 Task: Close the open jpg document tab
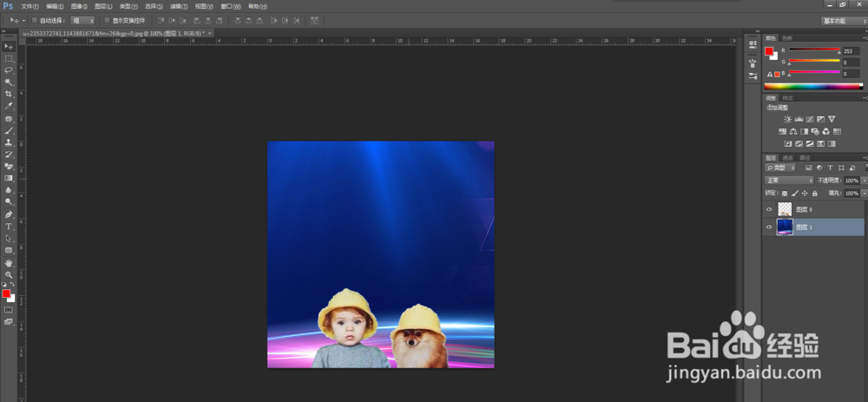[210, 33]
